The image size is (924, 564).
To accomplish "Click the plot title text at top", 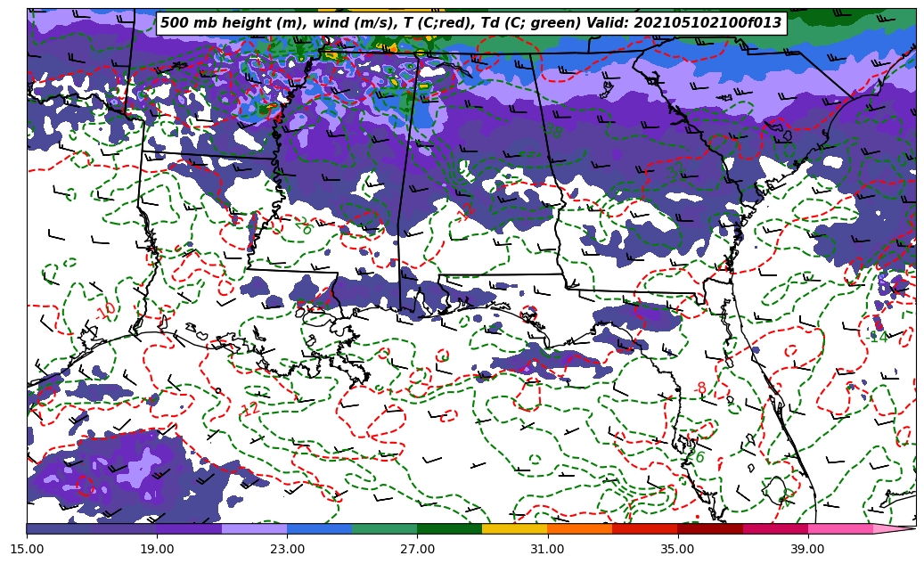I will (x=470, y=23).
